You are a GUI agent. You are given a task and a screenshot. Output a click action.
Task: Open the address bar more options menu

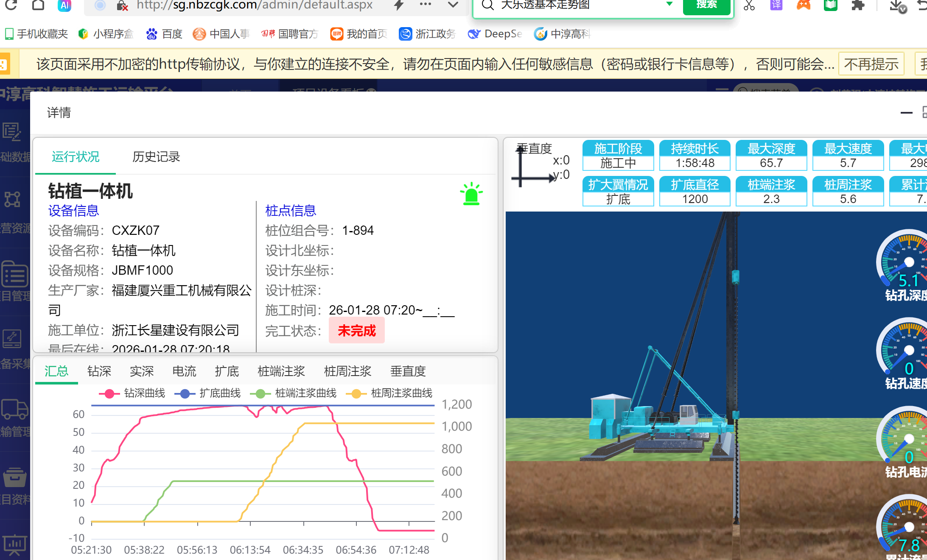coord(425,5)
